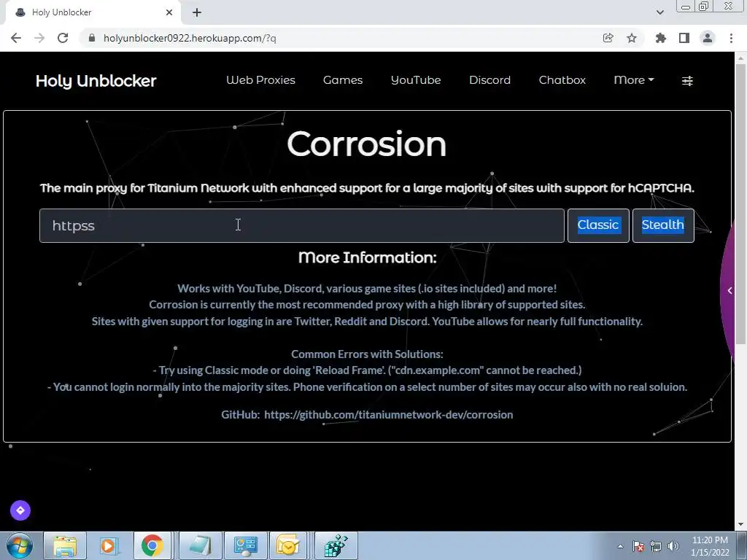Toggle the Chrome side panel
This screenshot has height=560, width=747.
click(684, 38)
